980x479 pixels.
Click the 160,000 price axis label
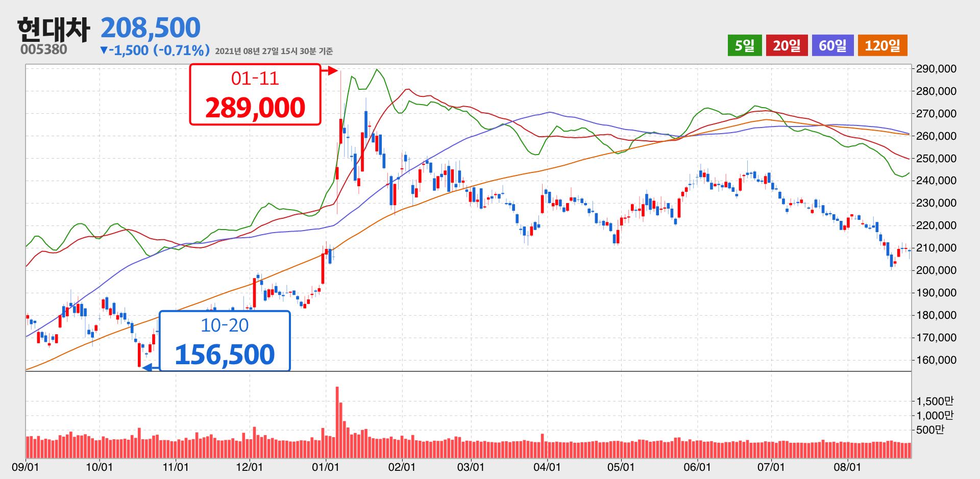tap(936, 360)
